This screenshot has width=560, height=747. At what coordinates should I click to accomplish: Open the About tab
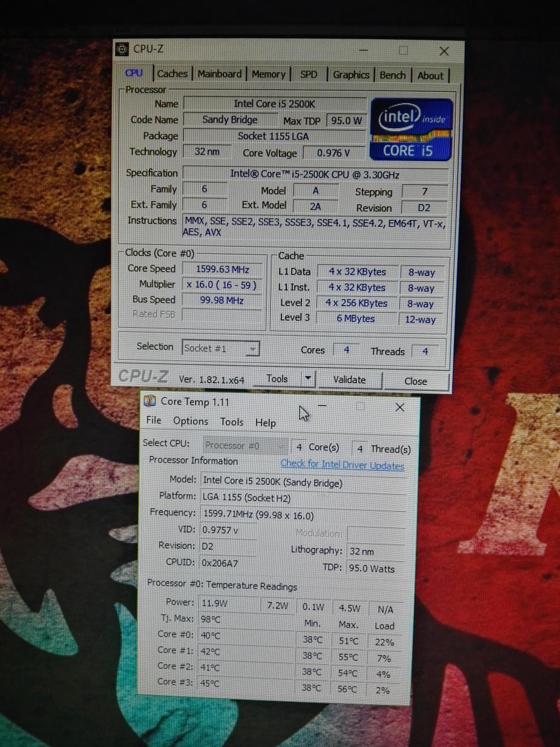point(430,76)
